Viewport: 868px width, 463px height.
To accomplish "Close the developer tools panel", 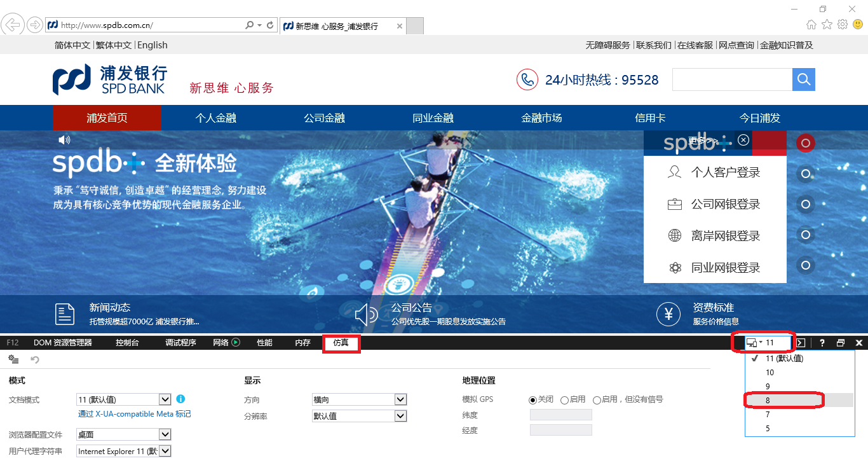I will click(x=859, y=343).
